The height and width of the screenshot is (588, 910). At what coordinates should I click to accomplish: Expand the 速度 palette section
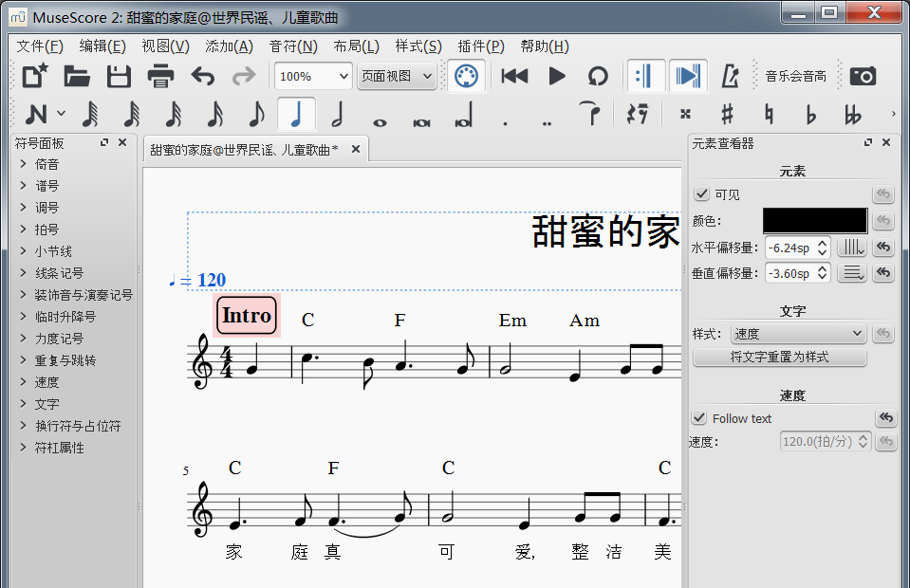[x=46, y=382]
